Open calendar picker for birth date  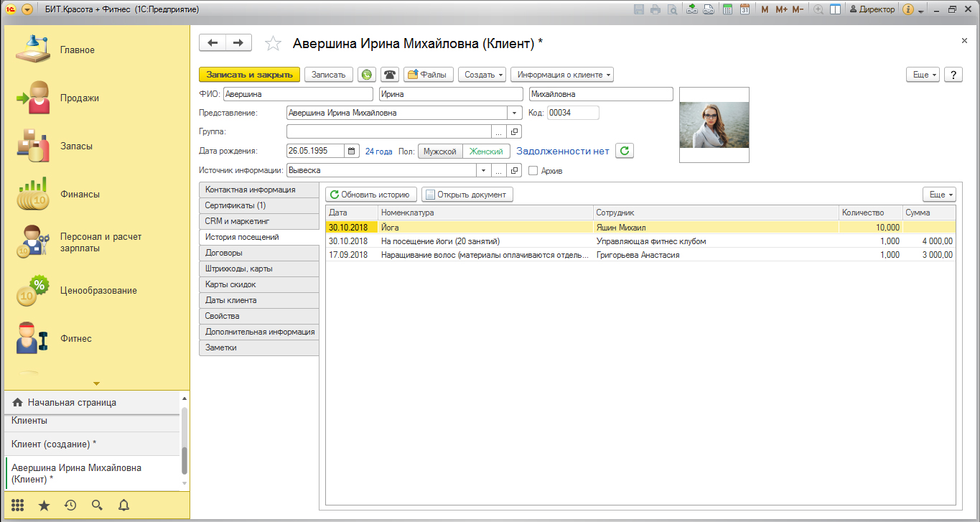pos(352,152)
